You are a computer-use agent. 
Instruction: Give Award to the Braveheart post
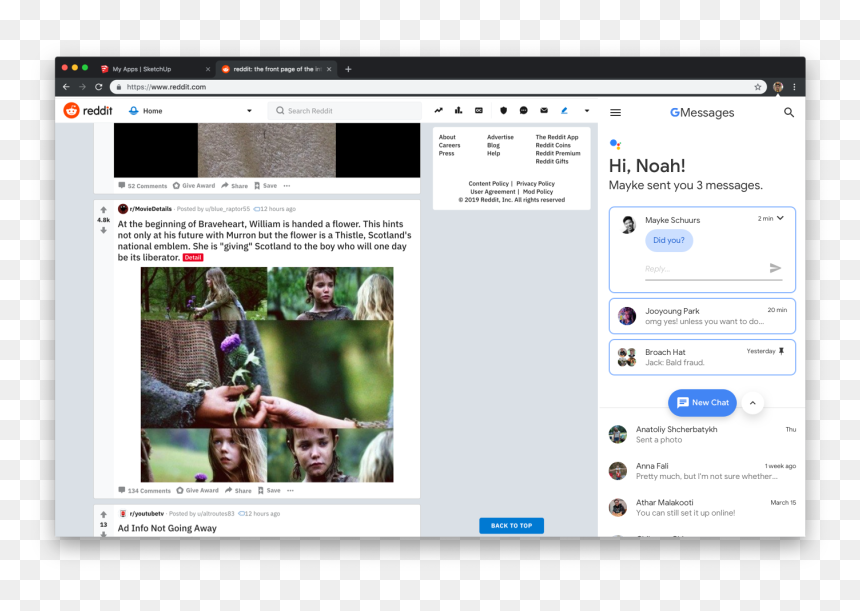coord(197,490)
